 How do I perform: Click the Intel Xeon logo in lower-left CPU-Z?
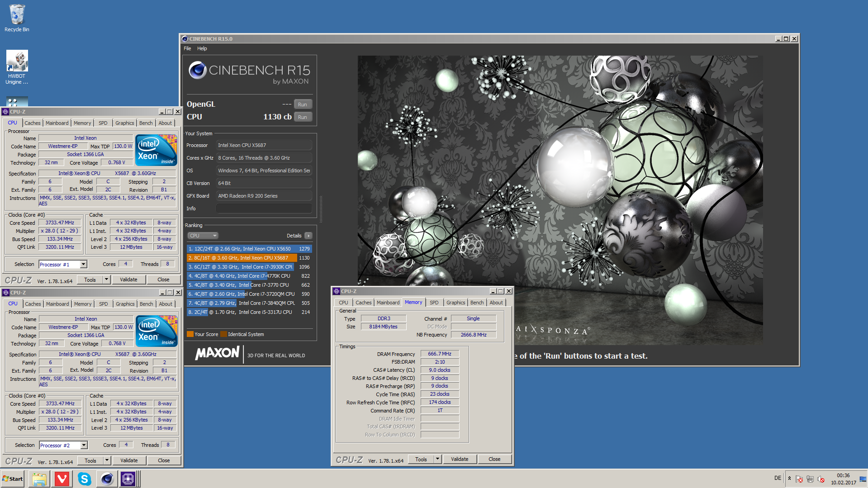(x=157, y=331)
